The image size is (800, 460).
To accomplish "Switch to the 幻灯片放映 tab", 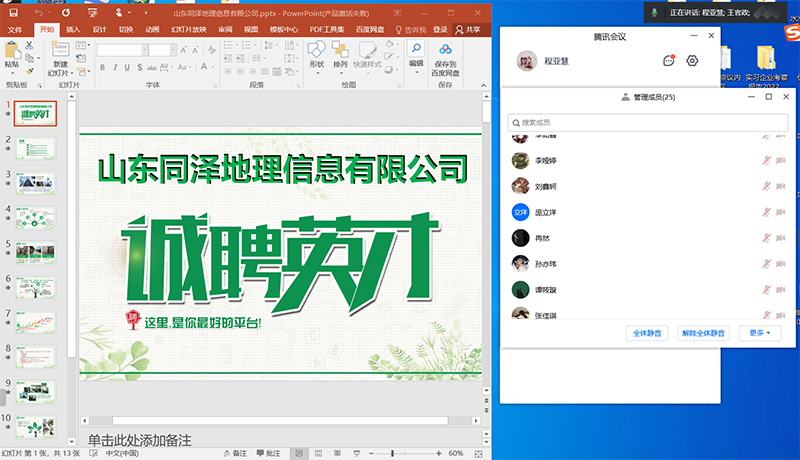I will (189, 30).
